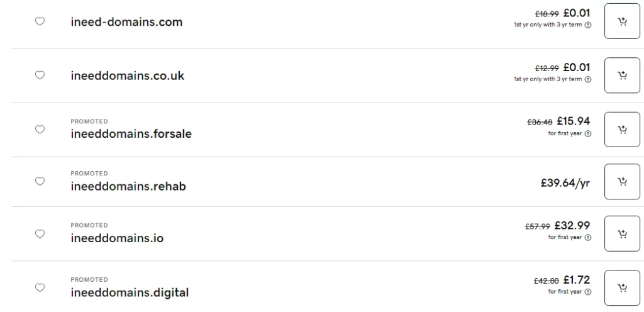Add ineeddomains.co.uk to cart
644x312 pixels.
622,75
